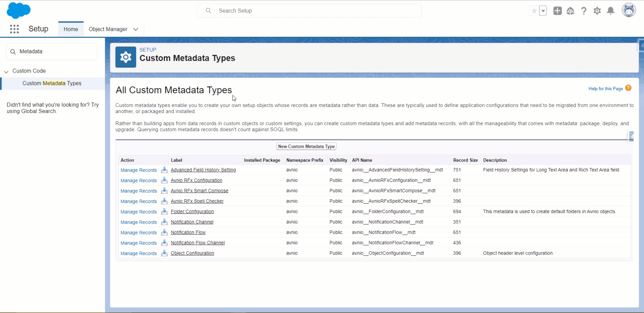Open the Avnio RFx Smart Compose label
This screenshot has height=313, width=644.
tap(199, 191)
